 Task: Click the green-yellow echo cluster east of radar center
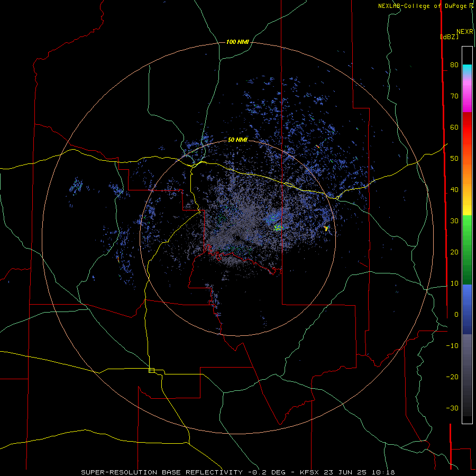(x=278, y=227)
